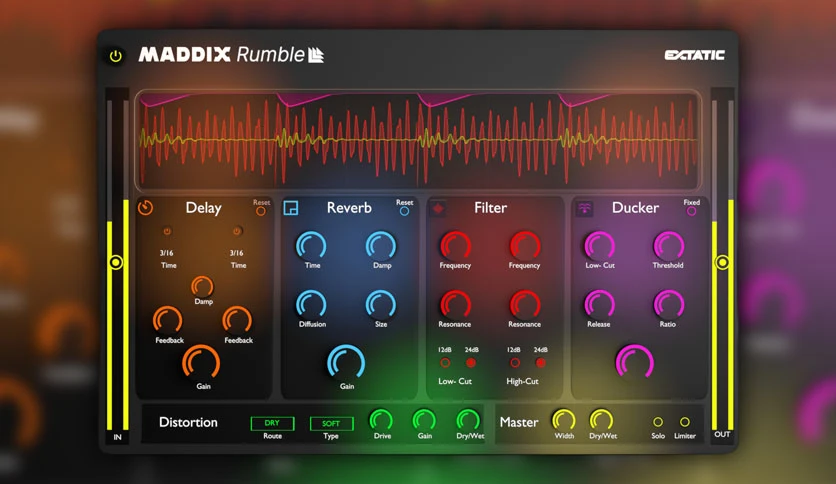Enable the Master Limiter toggle

click(685, 422)
